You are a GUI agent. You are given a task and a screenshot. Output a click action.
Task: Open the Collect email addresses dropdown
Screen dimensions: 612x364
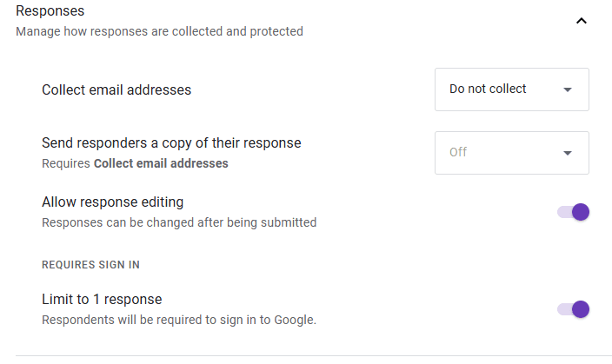click(x=511, y=89)
